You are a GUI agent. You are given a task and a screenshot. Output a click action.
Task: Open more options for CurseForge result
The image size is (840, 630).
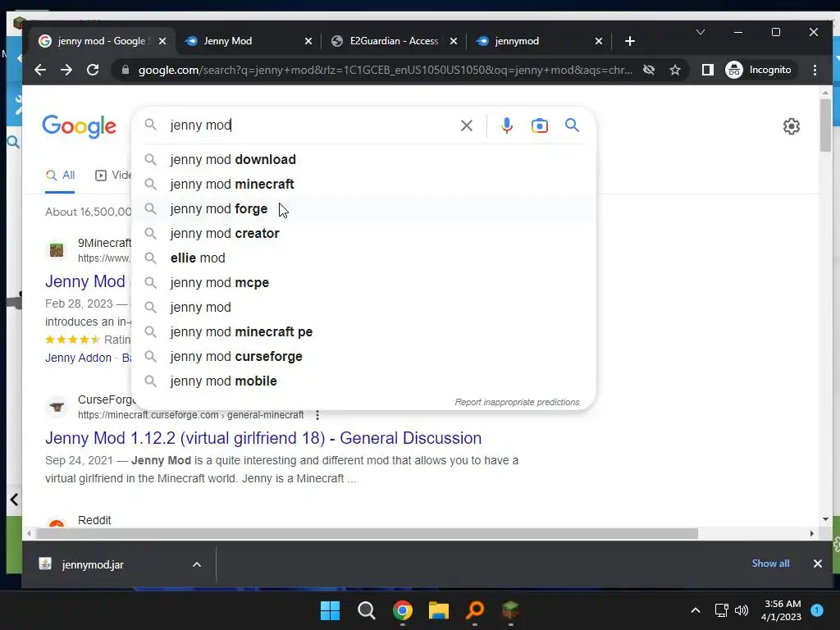click(x=317, y=415)
